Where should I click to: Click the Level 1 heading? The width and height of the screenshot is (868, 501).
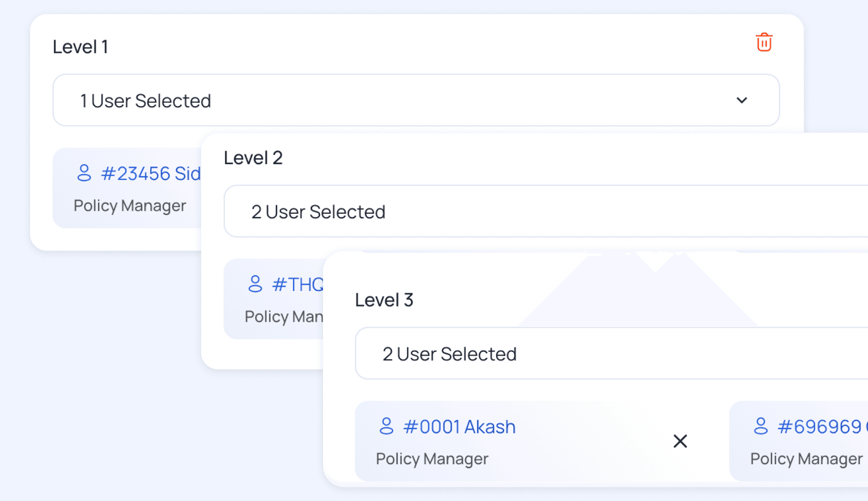coord(81,46)
